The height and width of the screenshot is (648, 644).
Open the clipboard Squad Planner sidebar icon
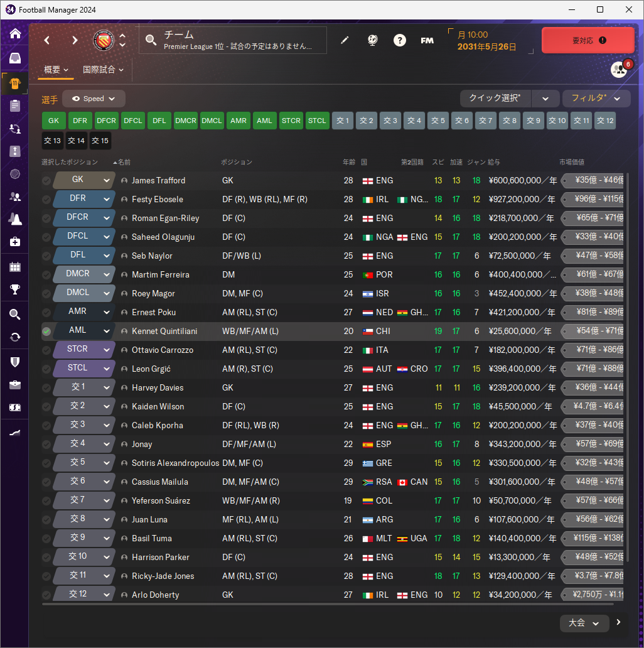15,105
